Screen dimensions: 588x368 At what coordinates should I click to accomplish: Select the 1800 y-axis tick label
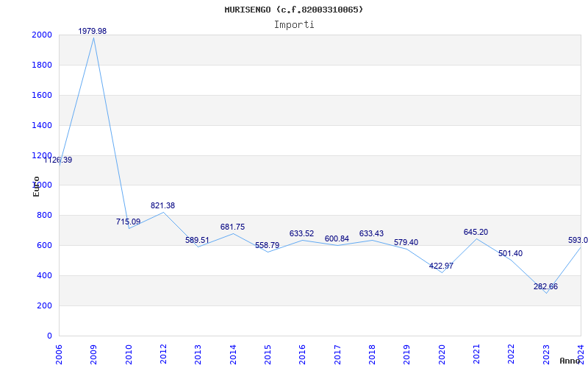42,65
